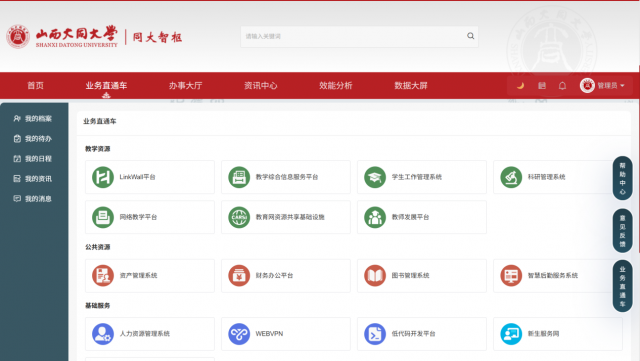Open 图书管理系统 book icon
Image resolution: width=640 pixels, height=361 pixels.
coord(375,276)
